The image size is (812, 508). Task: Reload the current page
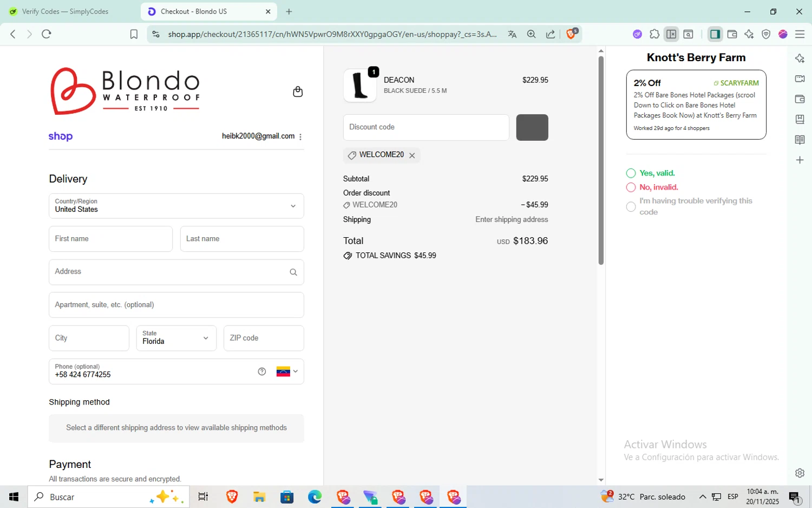click(x=47, y=34)
